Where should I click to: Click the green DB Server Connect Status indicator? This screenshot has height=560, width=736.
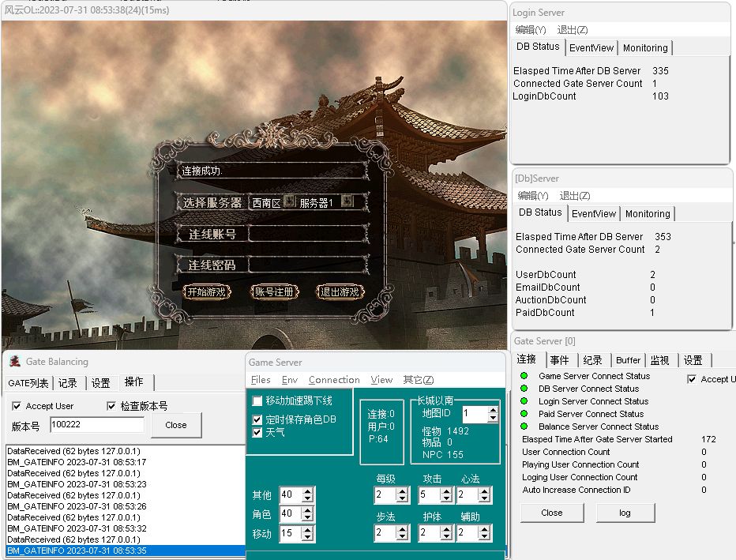524,389
